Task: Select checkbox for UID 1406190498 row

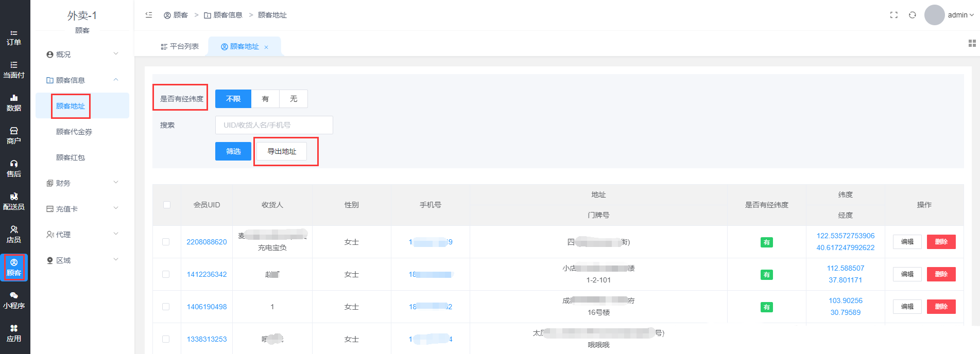Action: point(166,307)
